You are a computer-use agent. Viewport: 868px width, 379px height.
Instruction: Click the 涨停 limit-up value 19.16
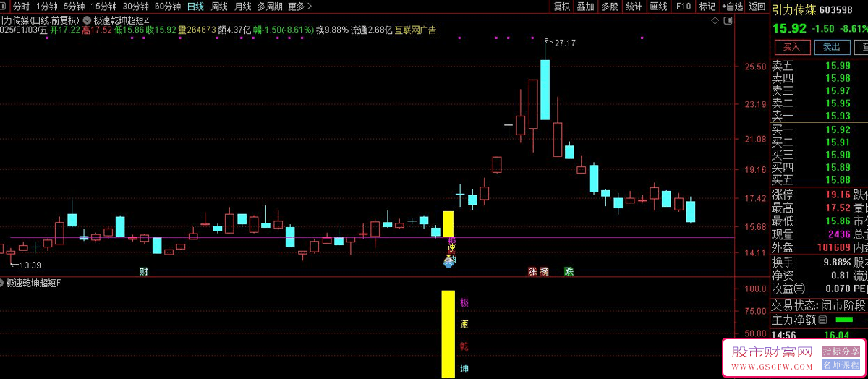(838, 195)
